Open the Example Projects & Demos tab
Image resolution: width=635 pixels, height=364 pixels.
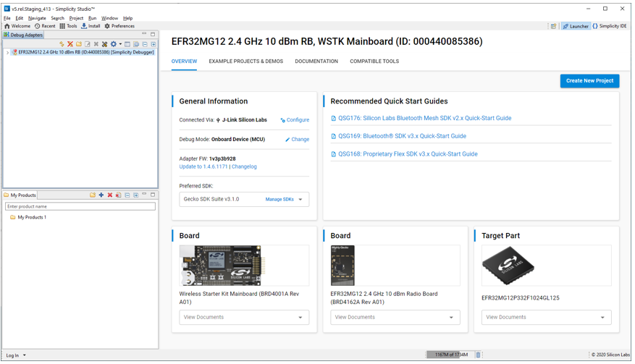(245, 62)
